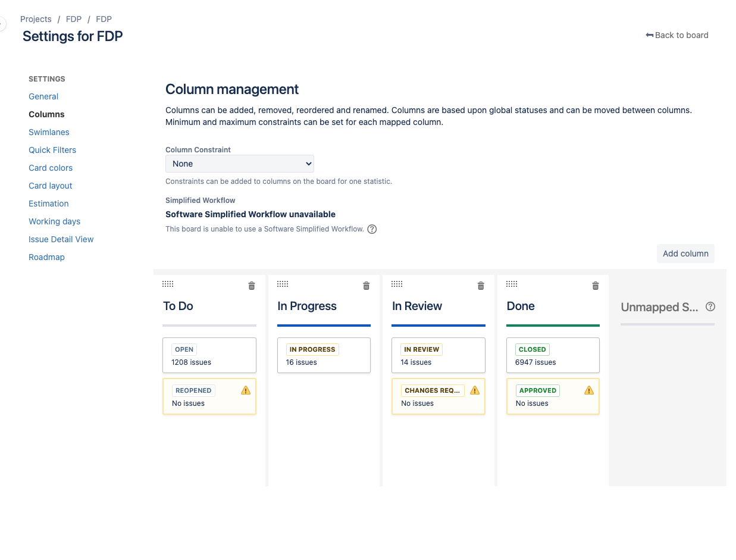Click the In Progress column title
Image resolution: width=736 pixels, height=560 pixels.
307,306
